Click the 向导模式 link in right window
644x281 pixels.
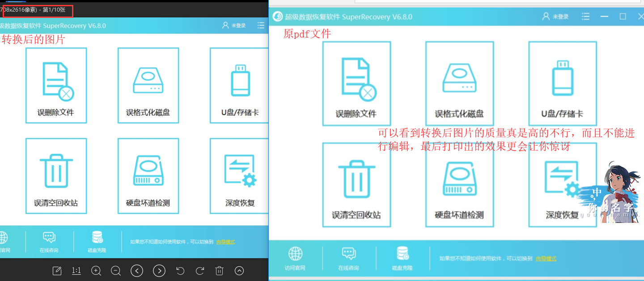546,259
